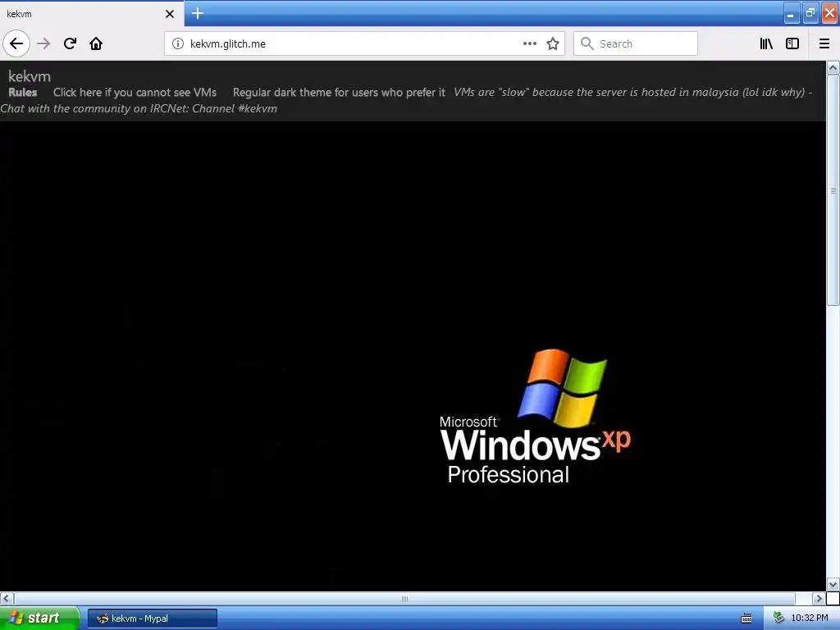The height and width of the screenshot is (630, 840).
Task: Click the search magnifier icon
Action: pos(587,43)
